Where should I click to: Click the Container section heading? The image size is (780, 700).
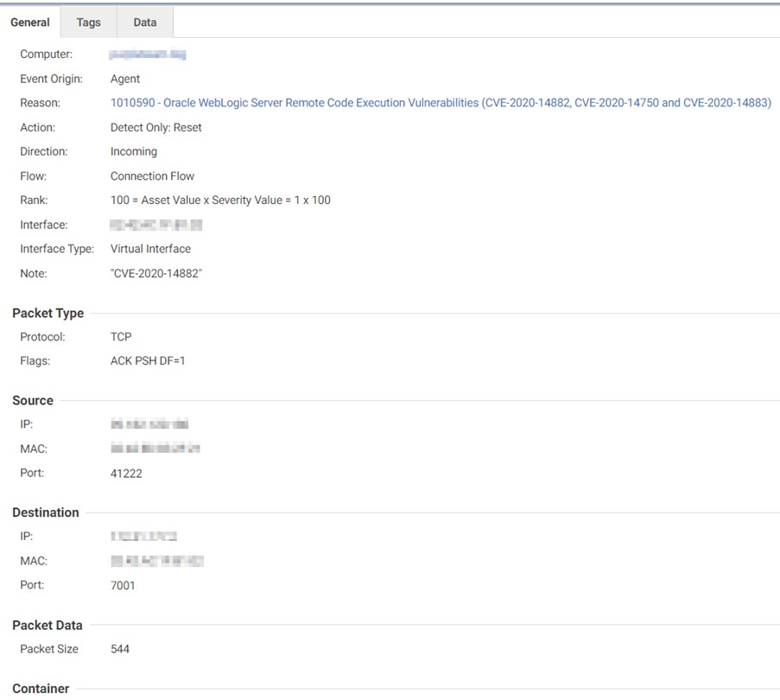(41, 689)
